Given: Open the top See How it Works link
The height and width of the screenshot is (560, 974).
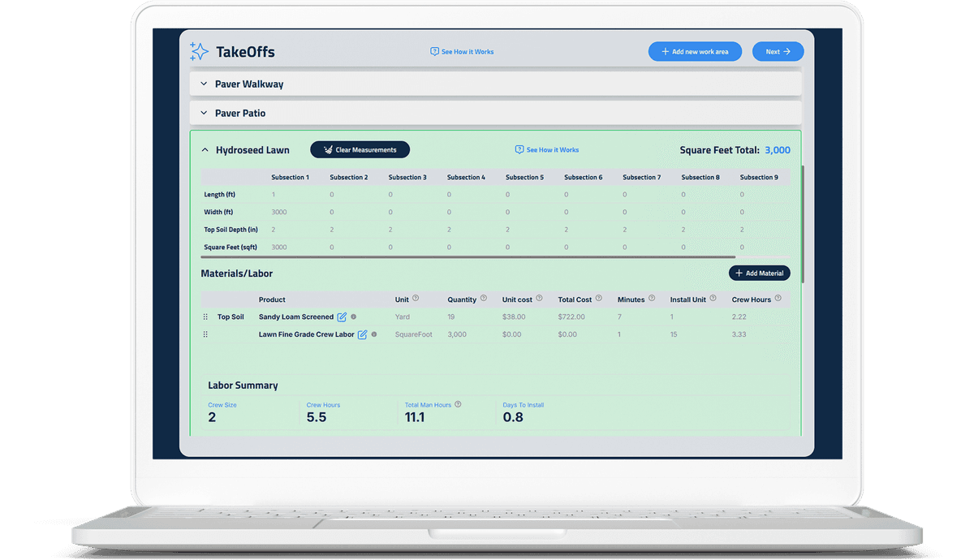Looking at the screenshot, I should [462, 52].
